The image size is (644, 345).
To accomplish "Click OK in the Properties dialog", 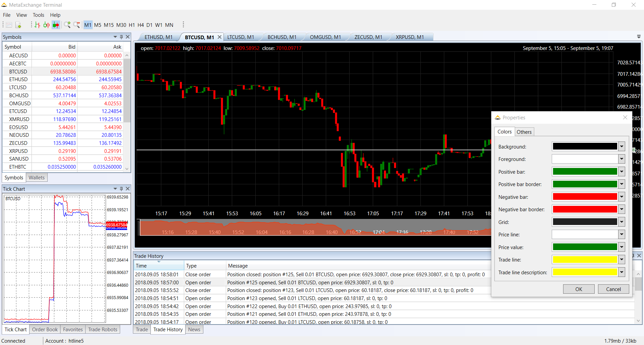I will (x=579, y=289).
